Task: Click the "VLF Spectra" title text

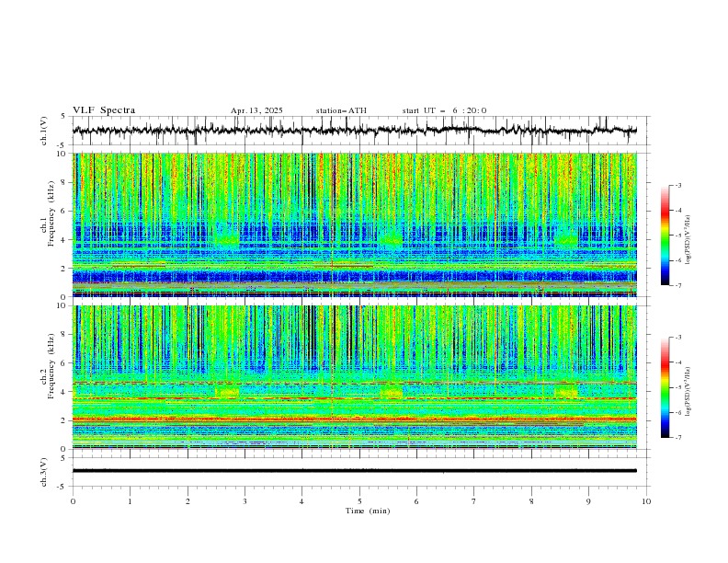Action: tap(104, 110)
